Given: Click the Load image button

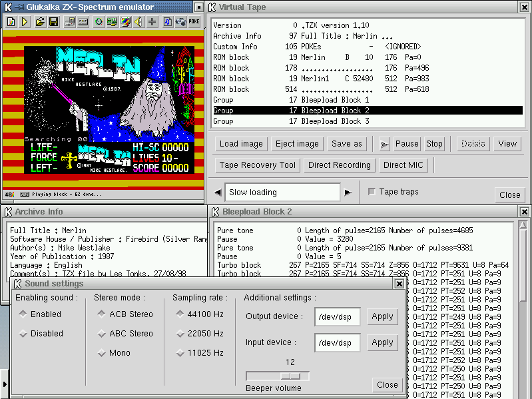Looking at the screenshot, I should (241, 144).
